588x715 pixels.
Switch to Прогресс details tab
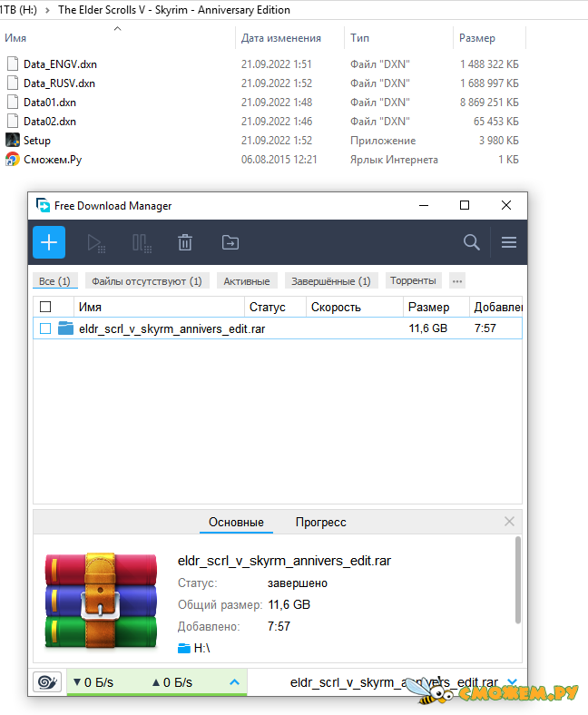(x=321, y=522)
